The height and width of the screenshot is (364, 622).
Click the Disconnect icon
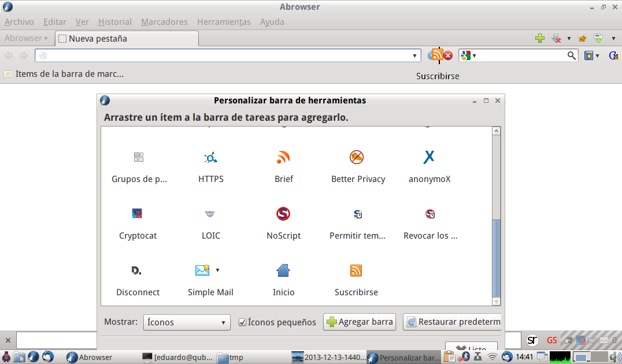(x=137, y=270)
